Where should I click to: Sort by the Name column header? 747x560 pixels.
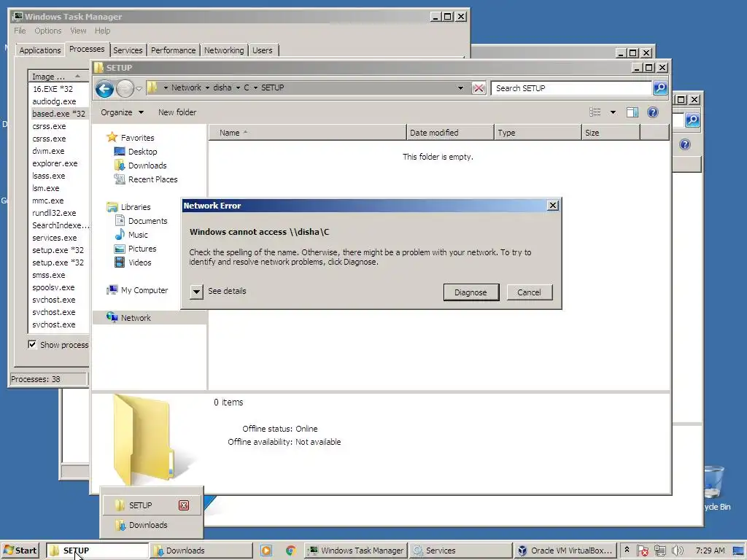tap(307, 133)
